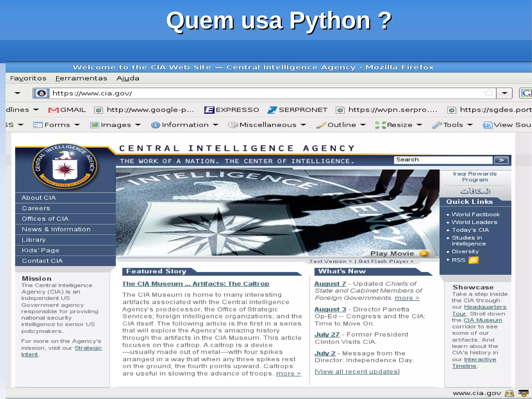Open Studies in Intelligence quick link
The width and height of the screenshot is (532, 399).
(x=469, y=241)
